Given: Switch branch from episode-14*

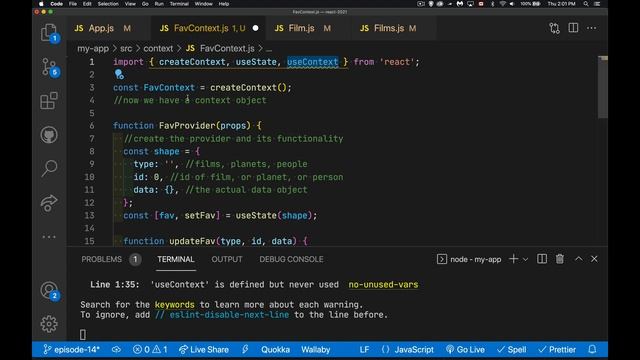Looking at the screenshot, I should point(71,350).
